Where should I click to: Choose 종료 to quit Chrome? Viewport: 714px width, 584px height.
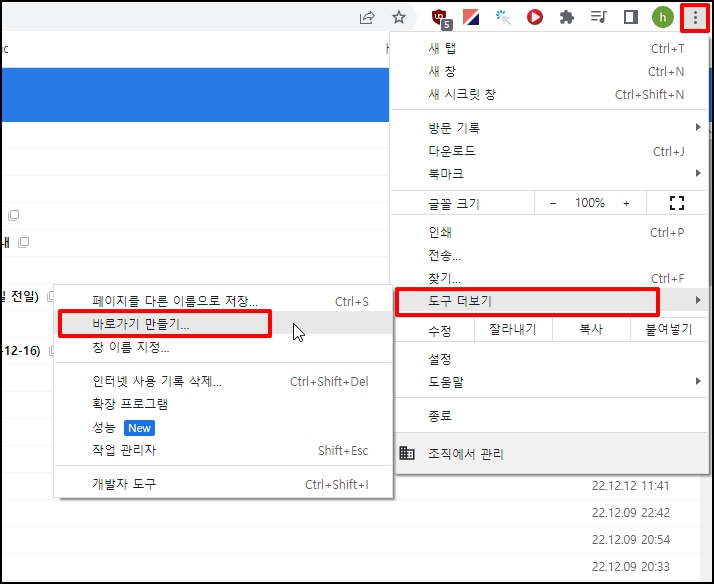coord(549,415)
